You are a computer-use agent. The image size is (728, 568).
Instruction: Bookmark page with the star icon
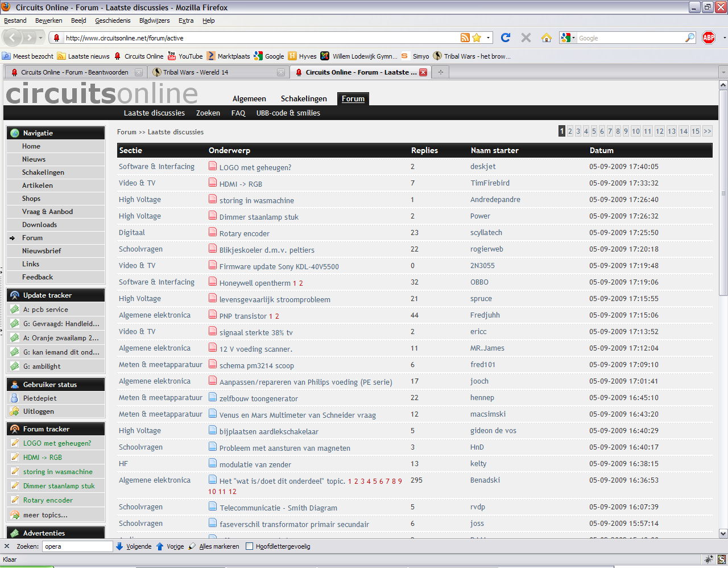(x=477, y=38)
